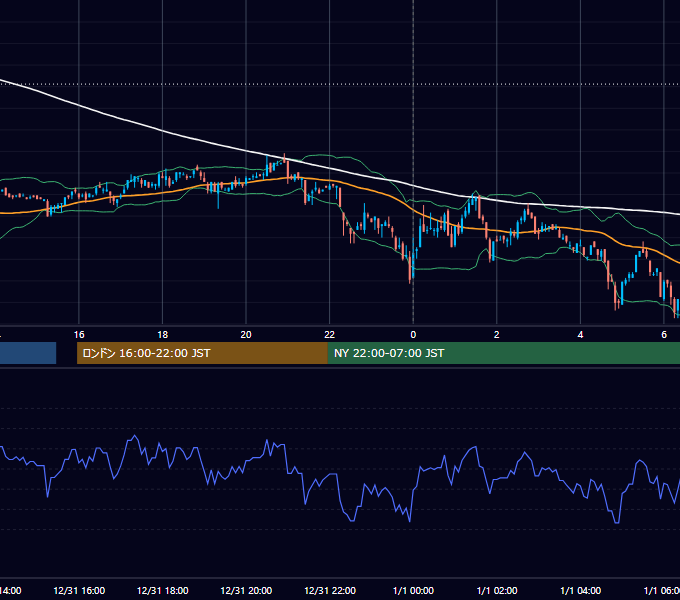
Task: Click the bottom axis label 12/31 22:00
Action: 330,590
